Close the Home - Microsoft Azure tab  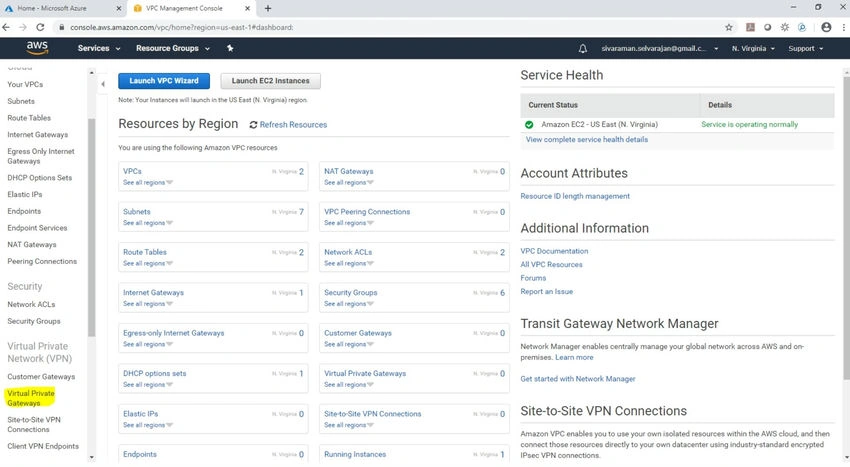click(x=119, y=8)
